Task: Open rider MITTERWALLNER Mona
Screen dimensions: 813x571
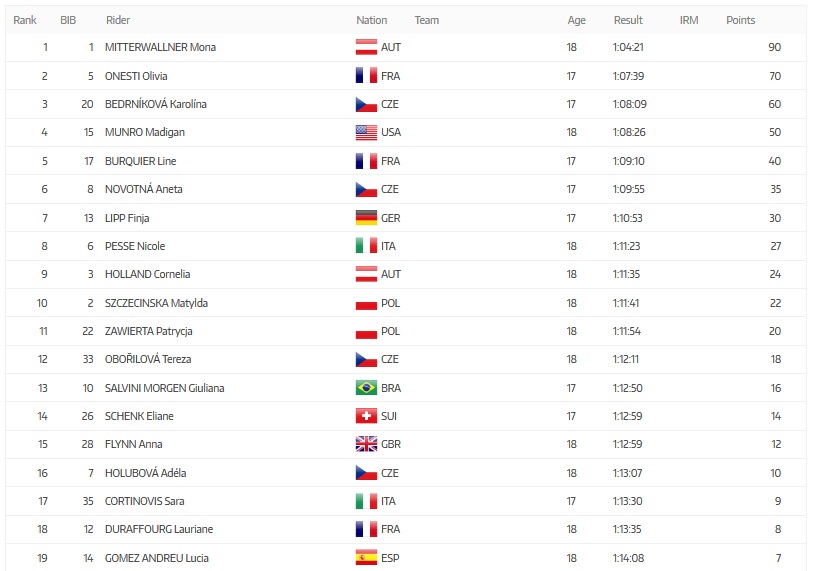Action: click(x=160, y=47)
